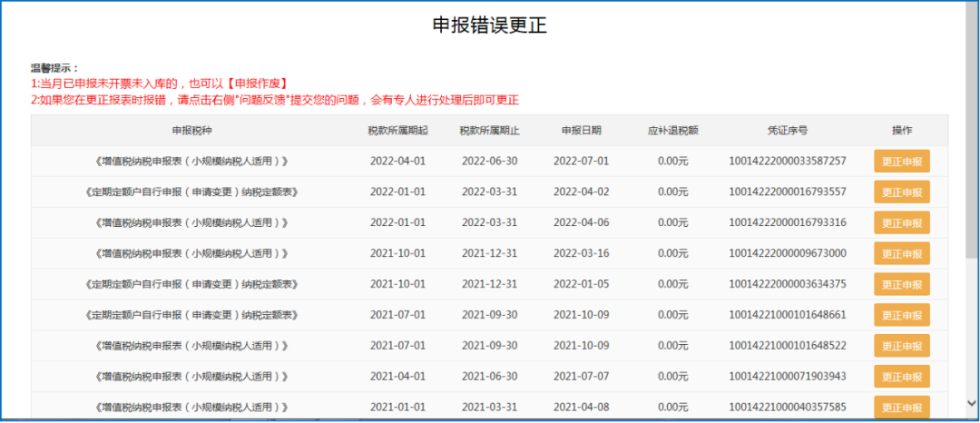Click period start date 2022-04-01
Viewport: 980px width, 423px height.
click(x=397, y=162)
